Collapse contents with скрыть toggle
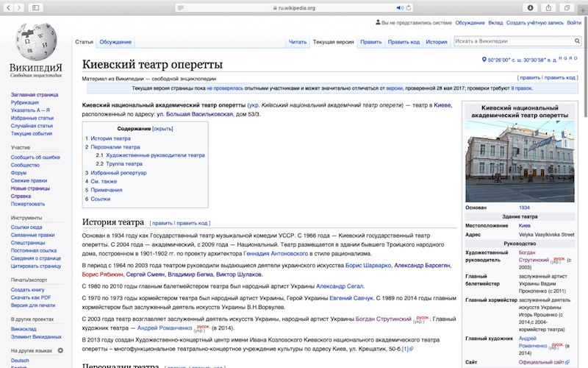The image size is (588, 368). 162,128
